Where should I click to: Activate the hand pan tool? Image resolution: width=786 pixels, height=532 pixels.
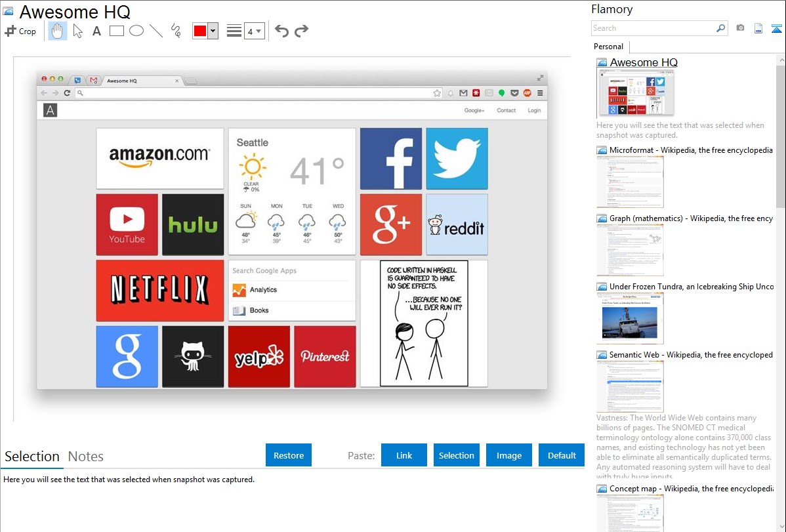coord(57,31)
